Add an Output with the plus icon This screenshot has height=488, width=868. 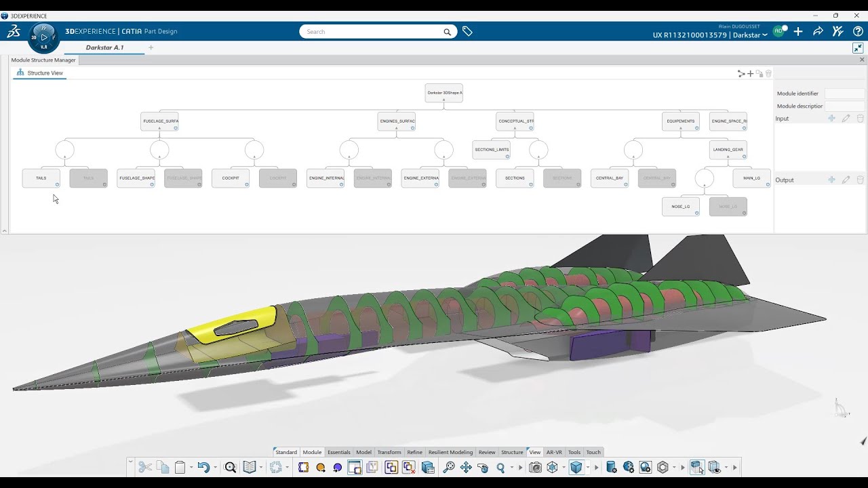tap(831, 180)
